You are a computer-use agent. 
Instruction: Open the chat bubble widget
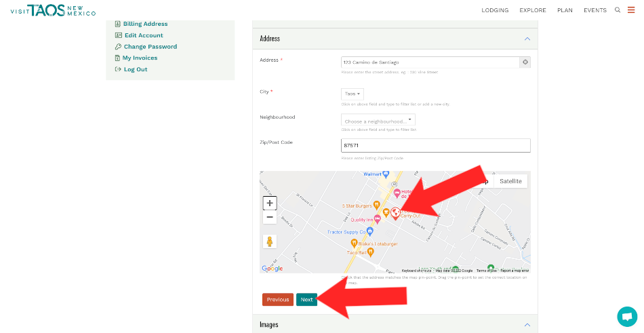[627, 316]
